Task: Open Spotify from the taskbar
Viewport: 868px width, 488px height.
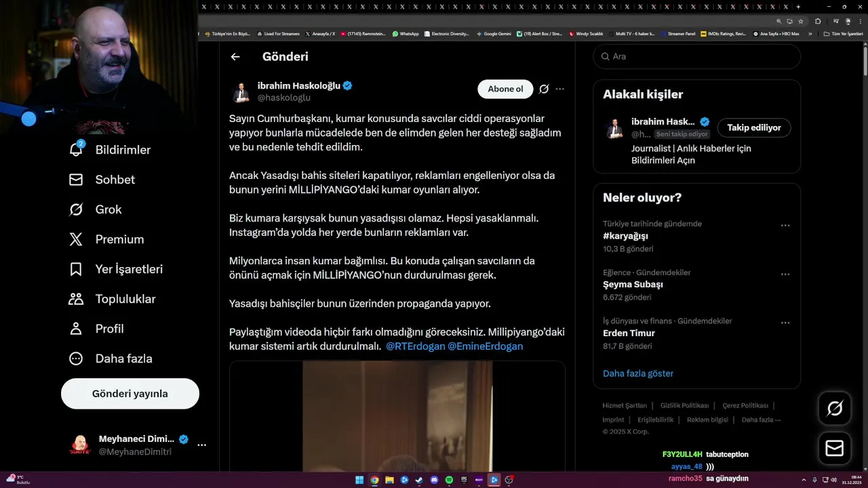Action: [x=449, y=480]
